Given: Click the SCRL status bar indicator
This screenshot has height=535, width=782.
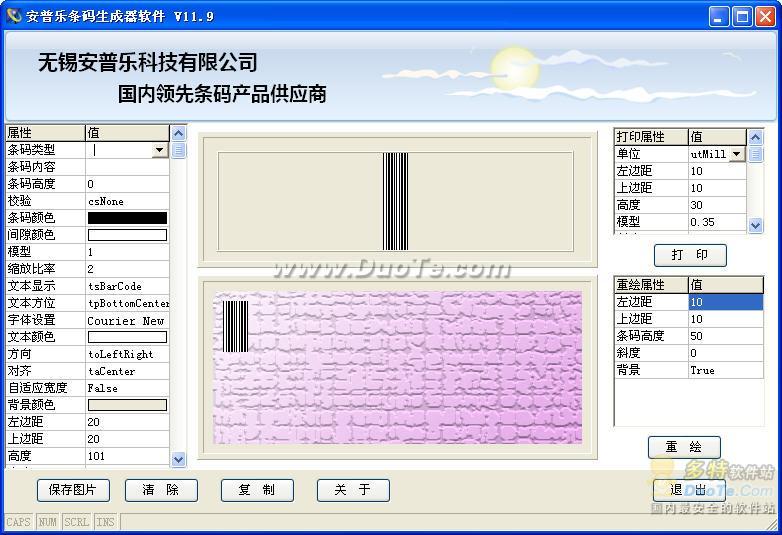Looking at the screenshot, I should [76, 522].
